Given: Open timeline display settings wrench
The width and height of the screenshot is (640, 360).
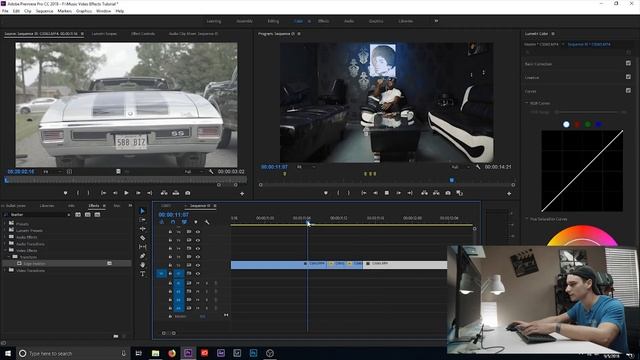Looking at the screenshot, I should [207, 222].
